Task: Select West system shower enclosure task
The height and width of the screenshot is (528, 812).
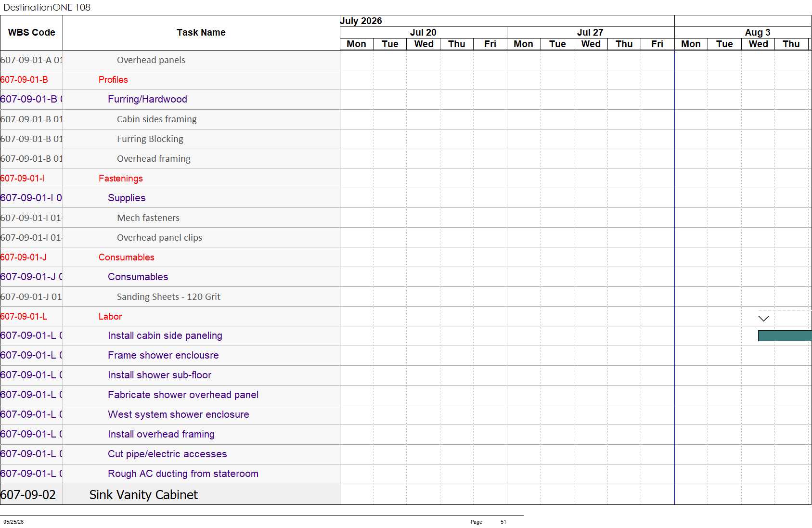Action: click(x=179, y=414)
